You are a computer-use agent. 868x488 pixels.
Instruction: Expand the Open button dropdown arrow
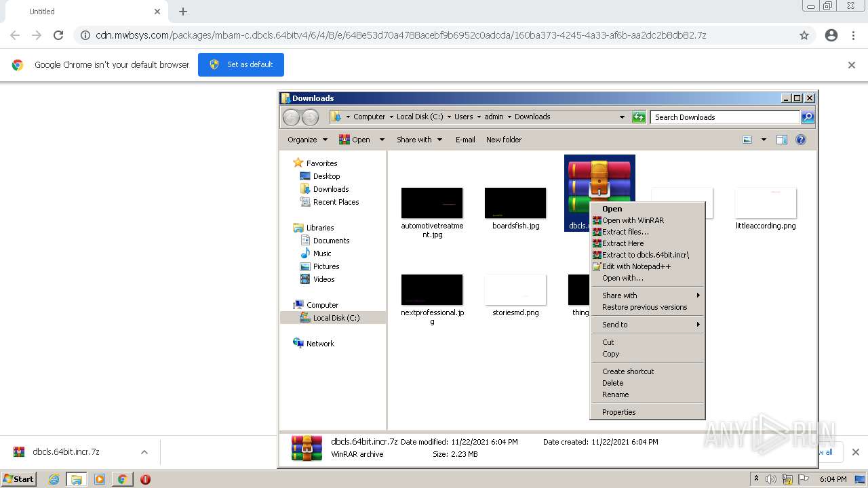(382, 140)
